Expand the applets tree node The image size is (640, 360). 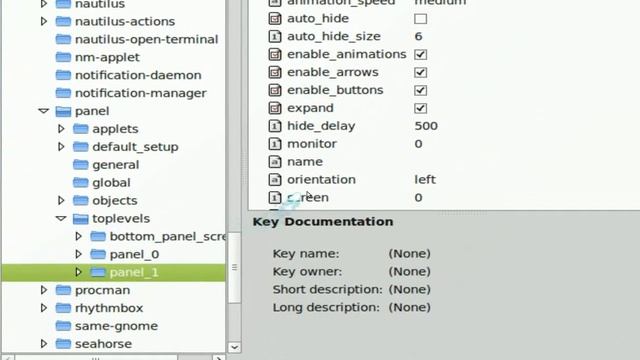tap(61, 129)
